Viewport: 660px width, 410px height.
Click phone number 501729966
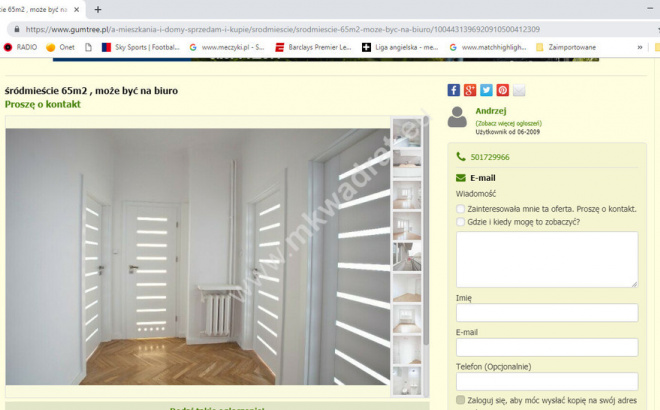[x=490, y=157]
